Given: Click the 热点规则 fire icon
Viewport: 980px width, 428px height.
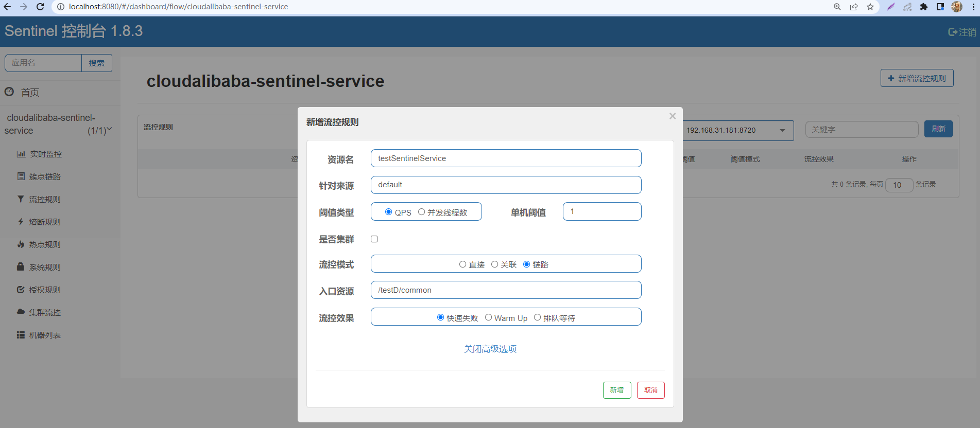Looking at the screenshot, I should coord(21,244).
